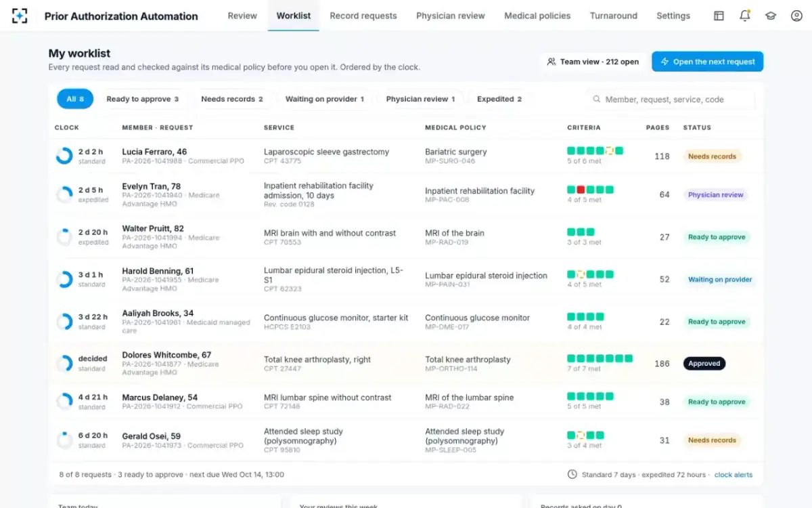This screenshot has width=812, height=508.
Task: Click the clock icon beside Standard 7 days
Action: click(x=572, y=475)
